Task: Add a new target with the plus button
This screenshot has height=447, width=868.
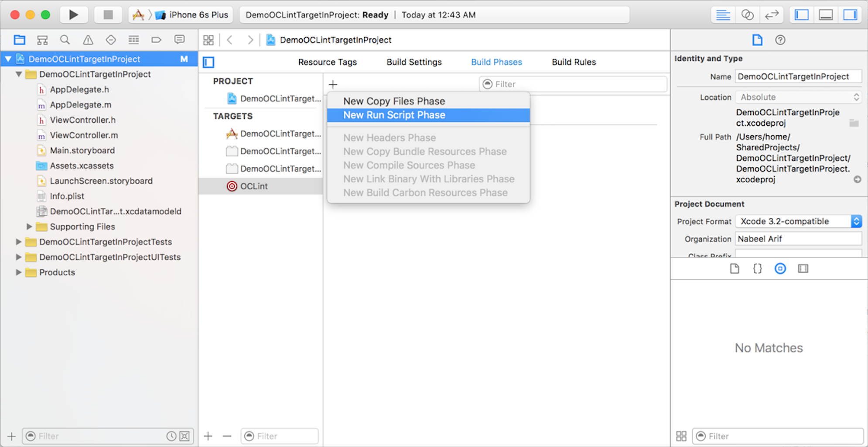Action: click(x=208, y=436)
